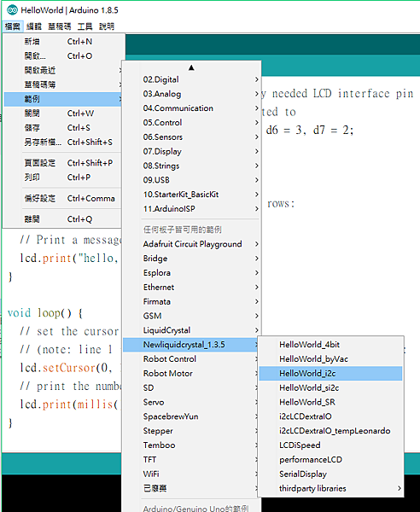Open the TFT library examples
The width and height of the screenshot is (420, 512).
(x=192, y=459)
